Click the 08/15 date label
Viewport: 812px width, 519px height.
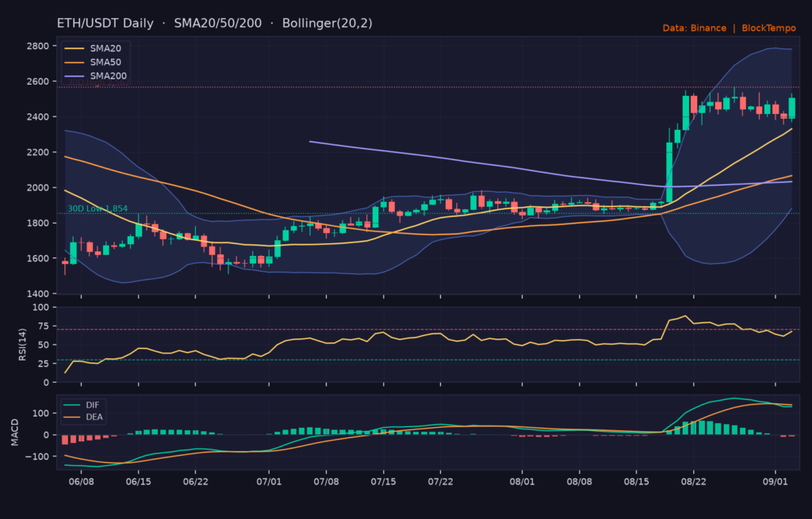pyautogui.click(x=637, y=482)
